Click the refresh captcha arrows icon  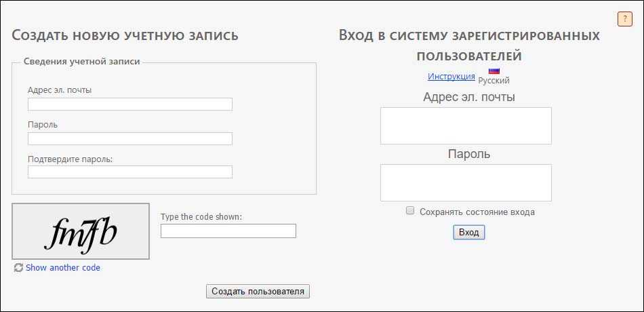click(18, 268)
